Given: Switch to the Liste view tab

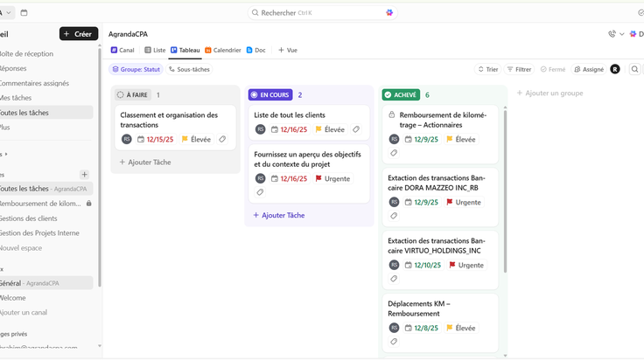Looking at the screenshot, I should [155, 50].
